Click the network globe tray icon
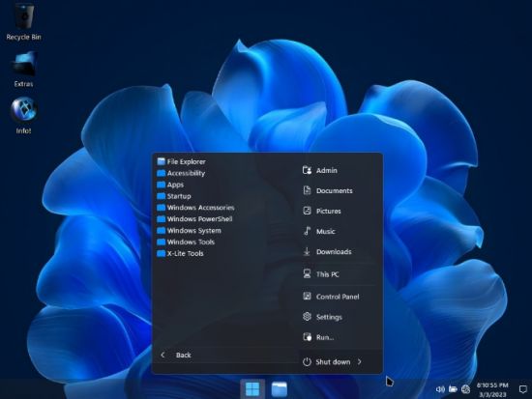The width and height of the screenshot is (532, 399). pyautogui.click(x=465, y=389)
